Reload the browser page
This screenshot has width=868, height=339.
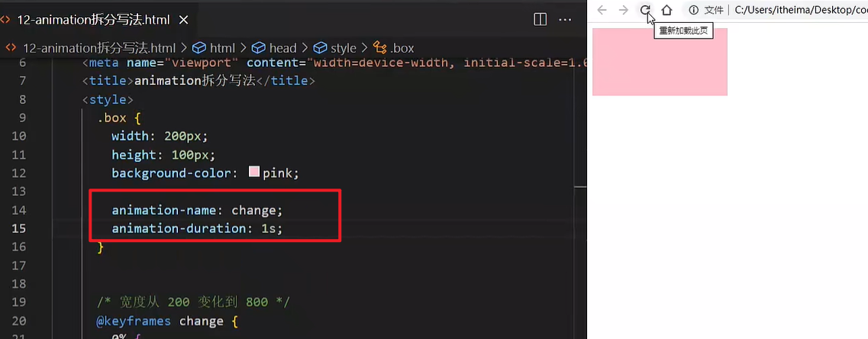645,10
